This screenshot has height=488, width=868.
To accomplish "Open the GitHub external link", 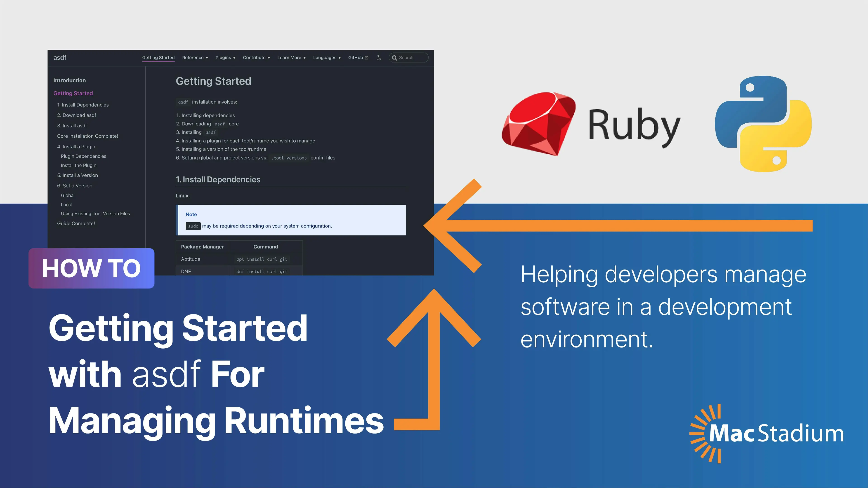I will tap(358, 58).
